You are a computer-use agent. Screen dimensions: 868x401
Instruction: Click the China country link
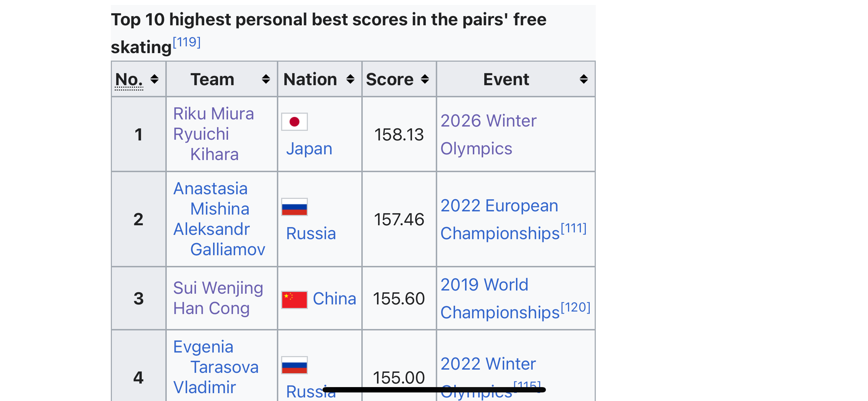click(x=334, y=299)
